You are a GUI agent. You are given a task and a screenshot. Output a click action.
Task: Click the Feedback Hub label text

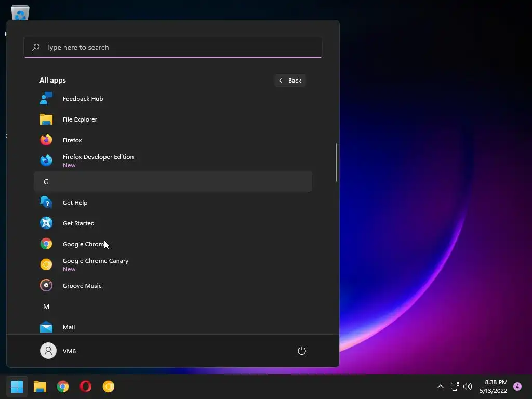pos(83,99)
